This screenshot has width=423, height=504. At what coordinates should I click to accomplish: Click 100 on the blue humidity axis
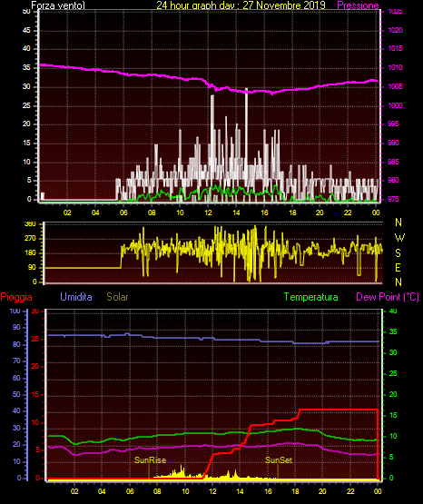15,311
